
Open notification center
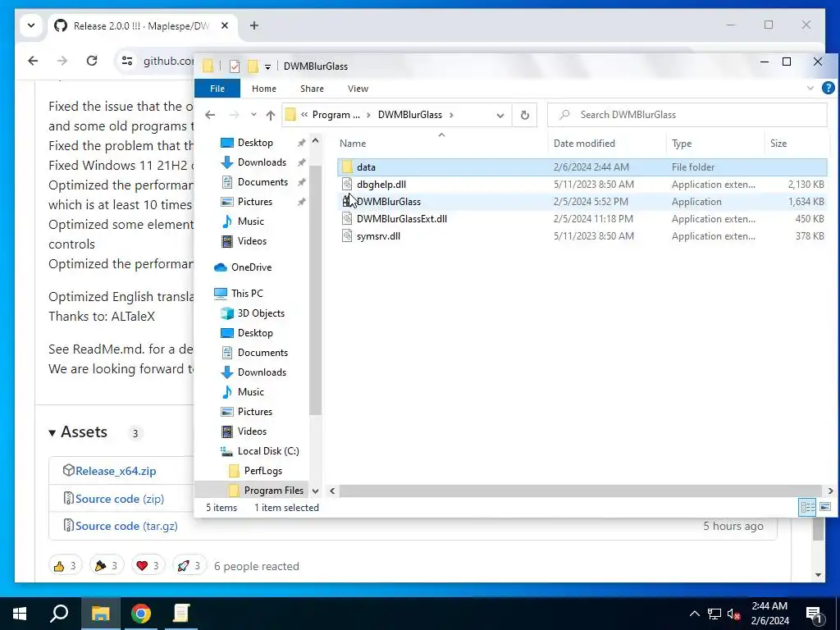pos(815,614)
